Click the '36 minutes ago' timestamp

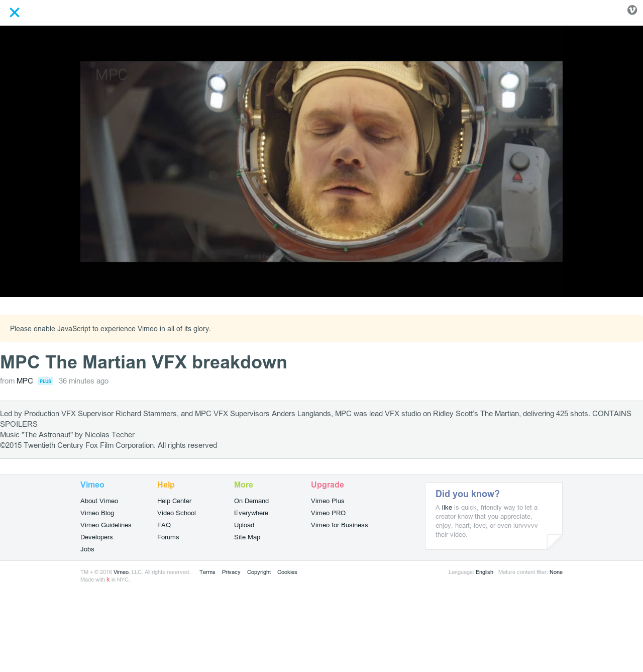[x=83, y=381]
